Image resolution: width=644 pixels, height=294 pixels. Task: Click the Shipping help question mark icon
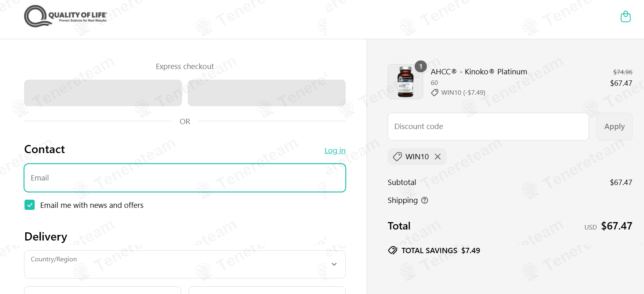coord(424,200)
